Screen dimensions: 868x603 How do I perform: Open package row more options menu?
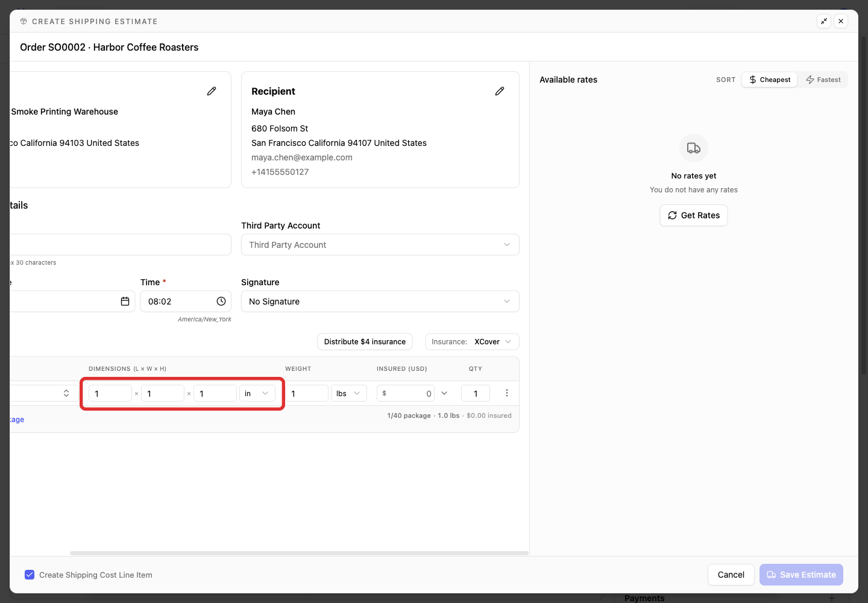pos(507,393)
